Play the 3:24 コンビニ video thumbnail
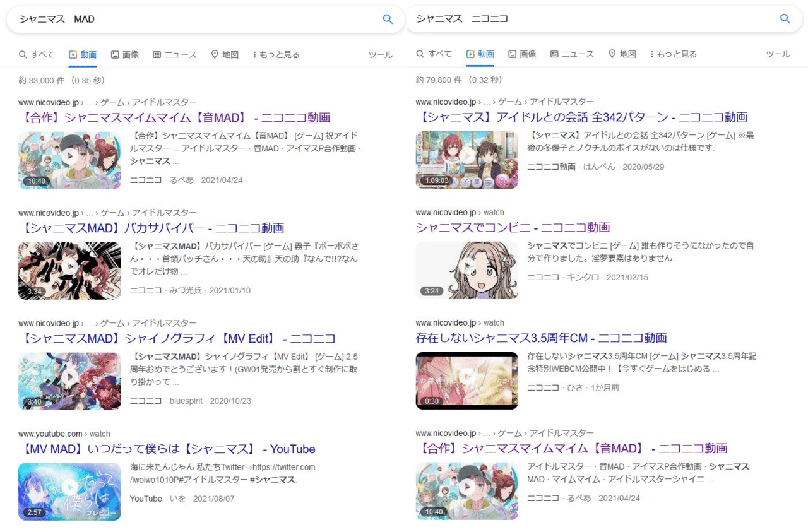808x532 pixels. tap(466, 269)
